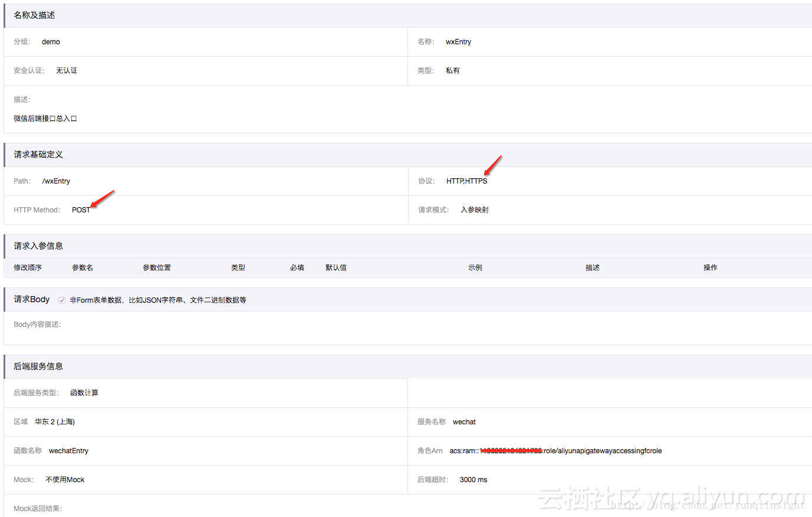This screenshot has height=517, width=812.
Task: Select the region value '华东 2 (上海)'
Action: (55, 422)
